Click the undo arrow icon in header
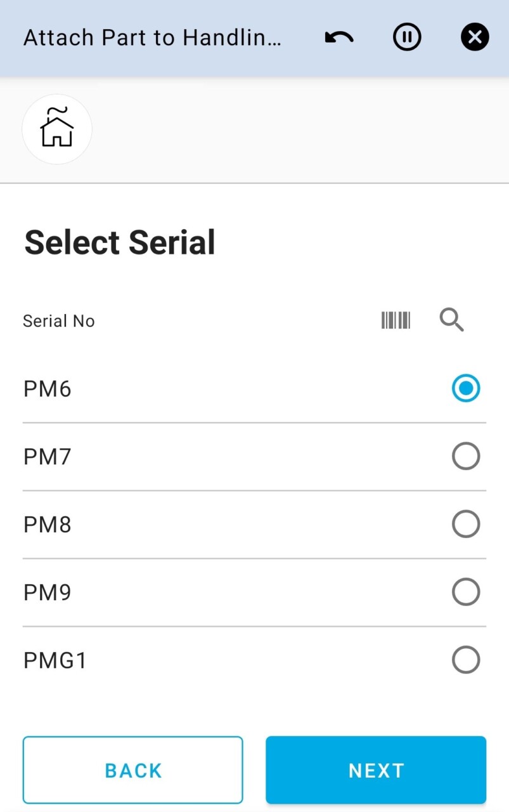This screenshot has height=812, width=509. tap(339, 38)
